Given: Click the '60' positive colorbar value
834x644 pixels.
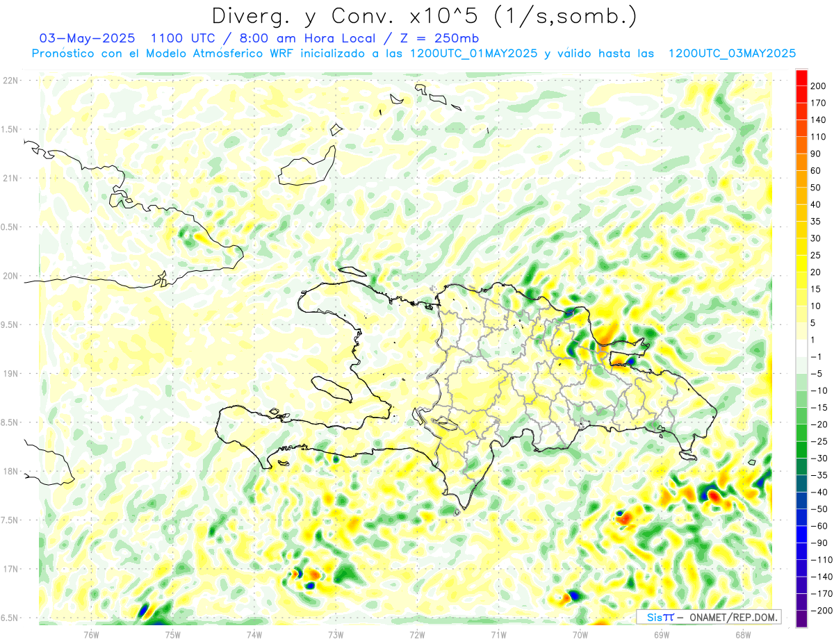Looking at the screenshot, I should pos(815,171).
